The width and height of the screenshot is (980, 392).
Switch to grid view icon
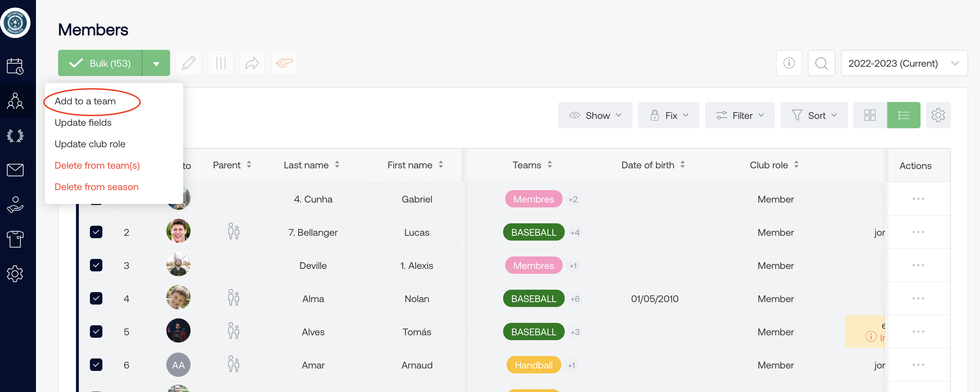[x=870, y=115]
